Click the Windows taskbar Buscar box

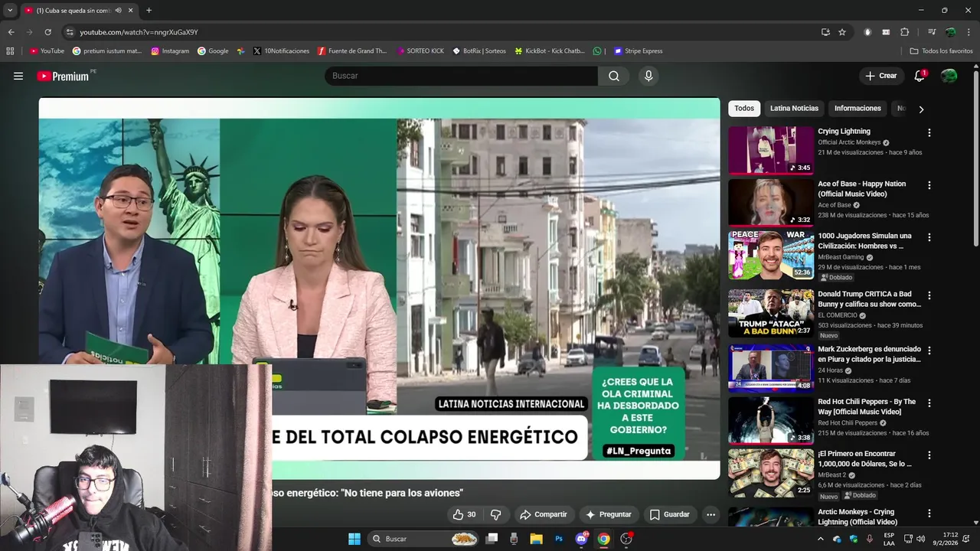point(423,539)
